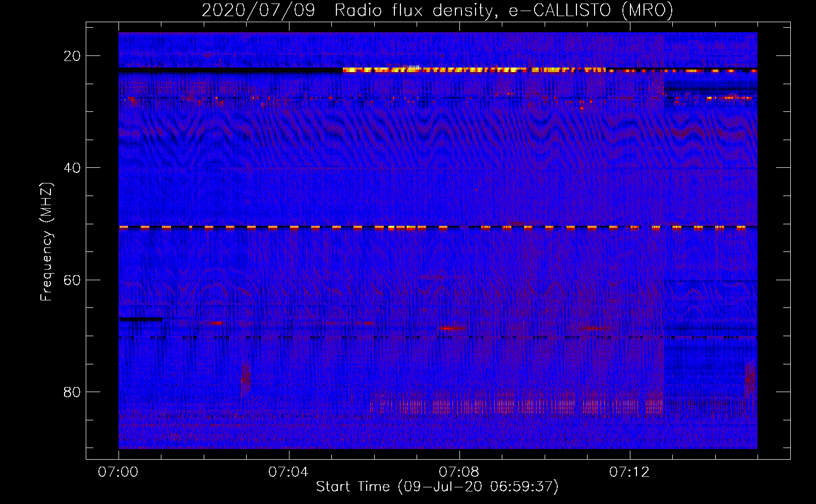Screen dimensions: 816x504
Task: Click the 07:08 time tick label
Action: (x=459, y=472)
